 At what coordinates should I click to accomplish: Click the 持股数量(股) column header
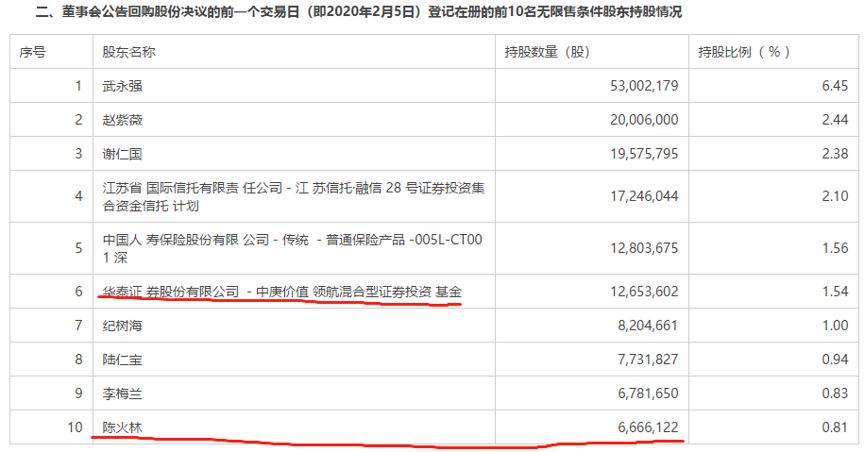(547, 52)
